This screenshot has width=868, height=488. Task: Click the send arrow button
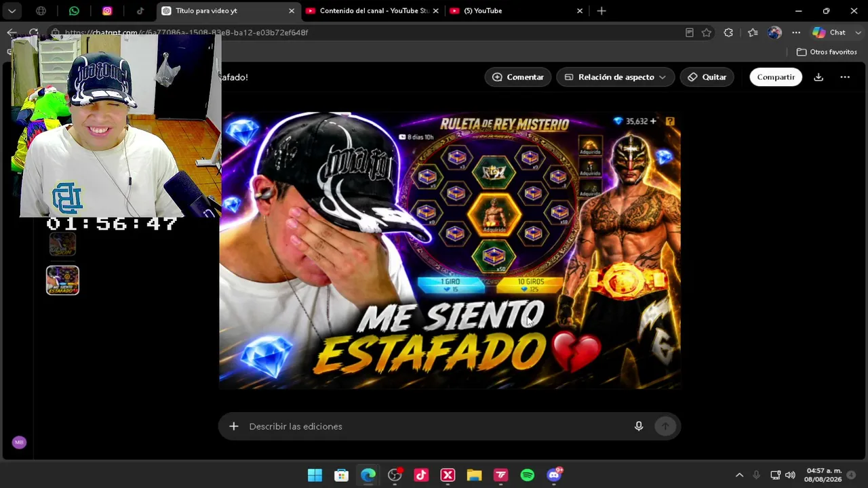coord(665,426)
